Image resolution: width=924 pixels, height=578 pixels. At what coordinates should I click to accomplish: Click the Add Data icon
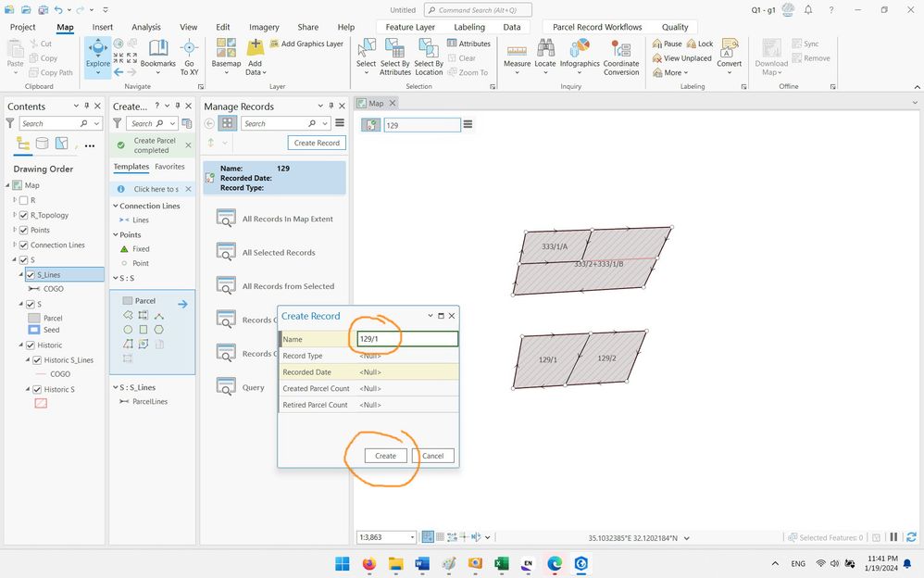(x=256, y=48)
